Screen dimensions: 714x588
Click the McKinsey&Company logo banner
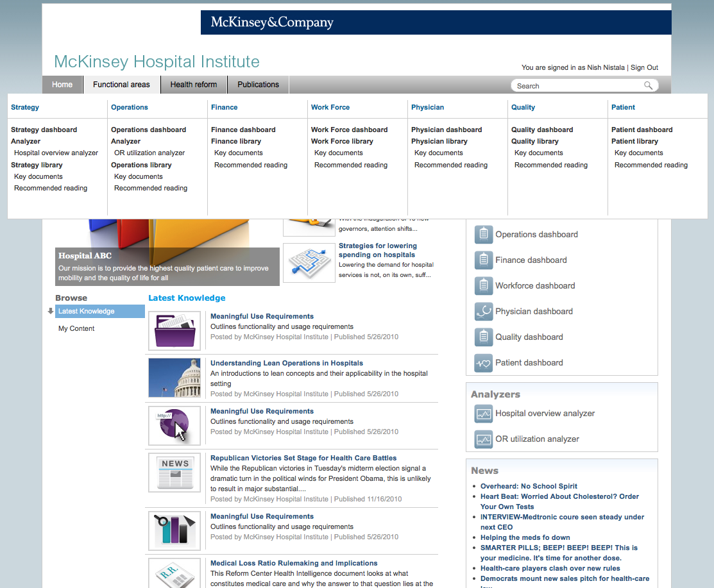[436, 22]
